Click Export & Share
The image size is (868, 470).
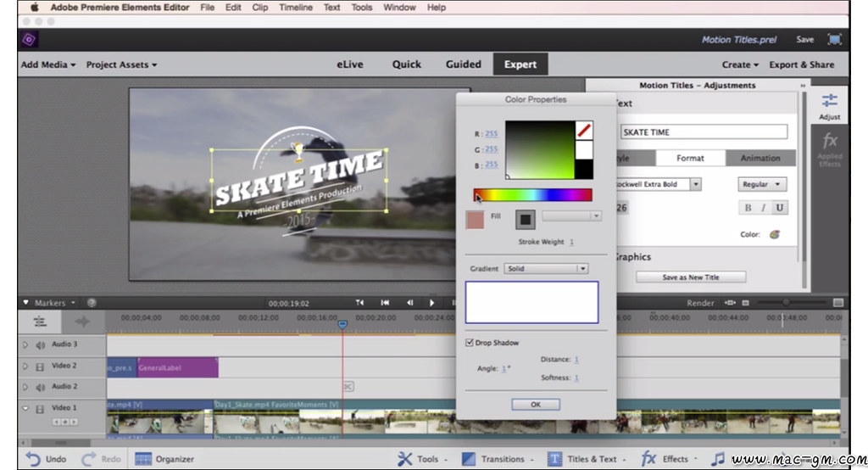[802, 64]
